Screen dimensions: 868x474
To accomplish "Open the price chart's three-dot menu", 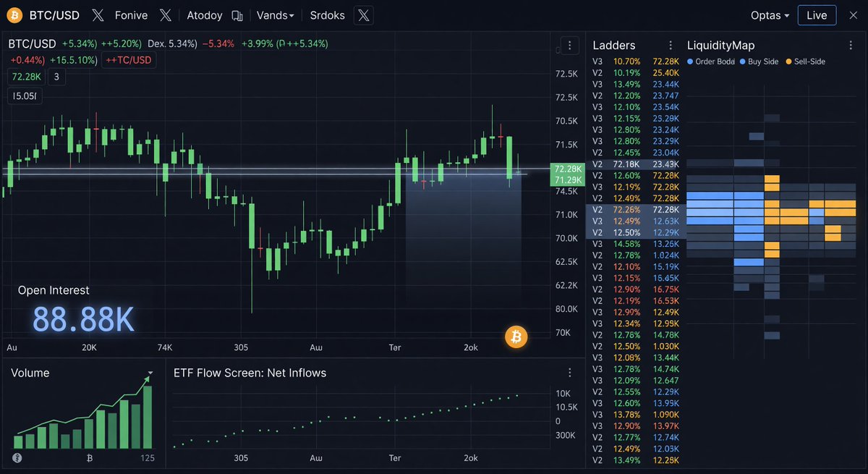I will pyautogui.click(x=570, y=46).
